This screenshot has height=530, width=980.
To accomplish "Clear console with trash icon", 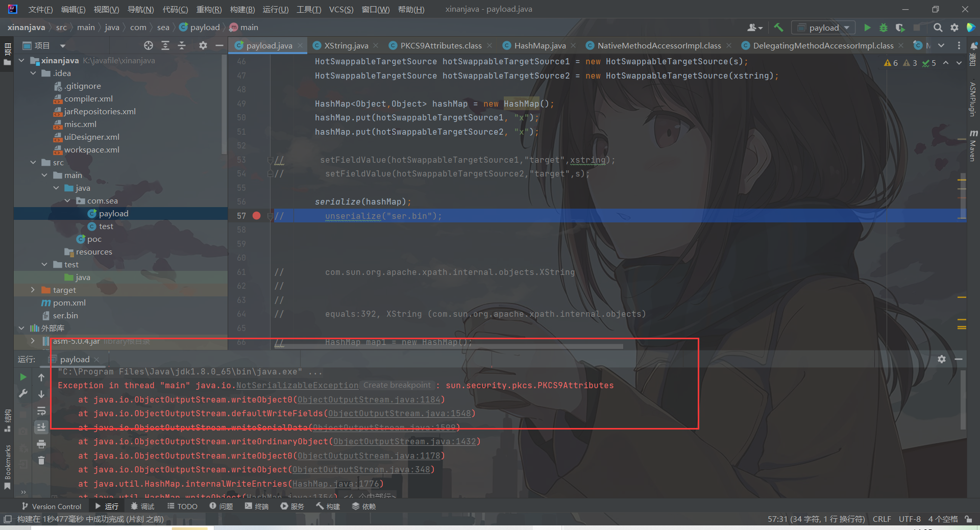I will coord(41,461).
